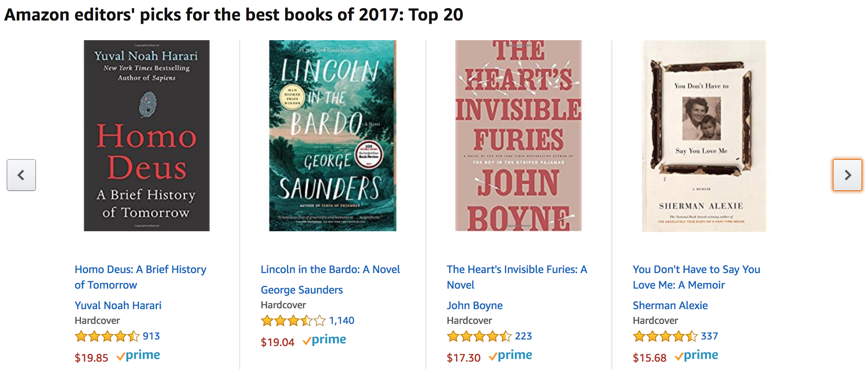The width and height of the screenshot is (868, 369).
Task: Open The Heart's Invisible Furies cover image
Action: click(518, 136)
